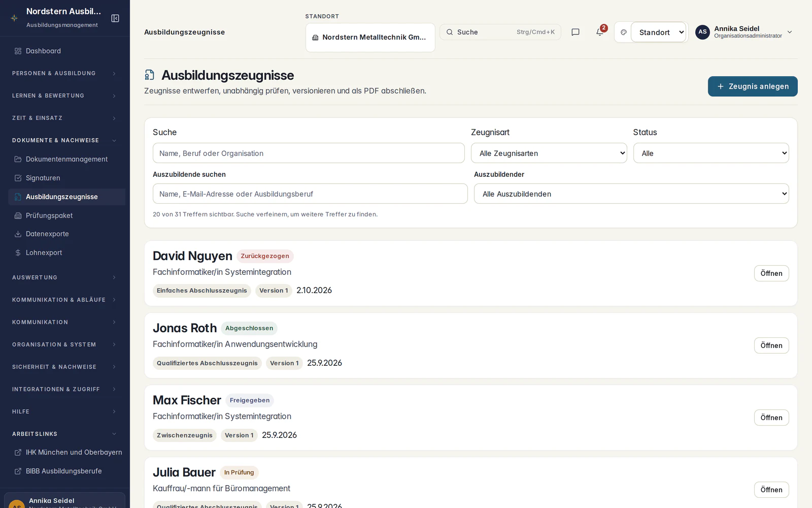Image resolution: width=812 pixels, height=508 pixels.
Task: Focus the Auszubildende suchen input field
Action: tap(310, 194)
